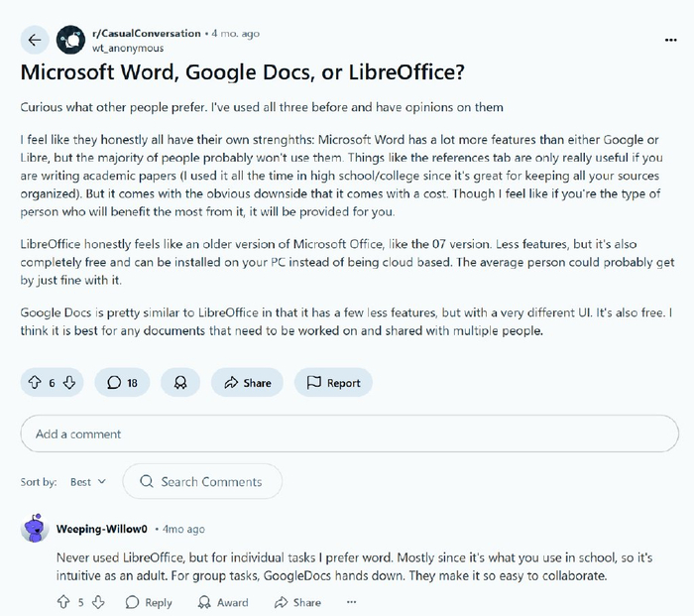Reply to Weeping-Willow0's comment
Image resolution: width=694 pixels, height=616 pixels.
pos(149,602)
